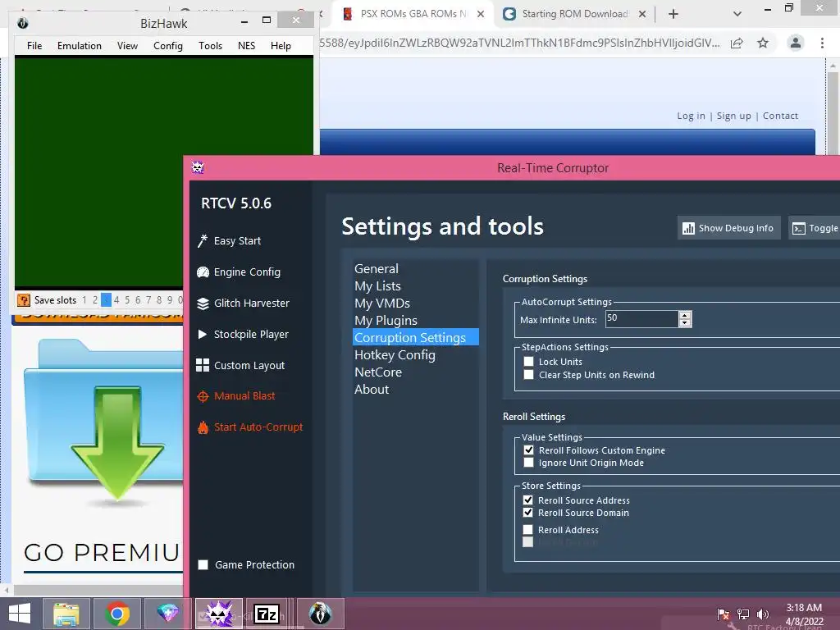Viewport: 840px width, 630px height.
Task: Enable the Lock Units checkbox
Action: [529, 362]
